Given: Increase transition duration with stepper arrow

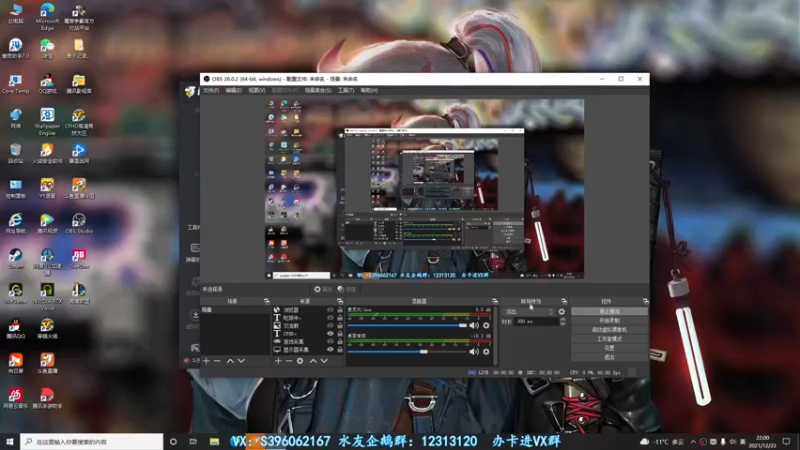Looking at the screenshot, I should (563, 319).
